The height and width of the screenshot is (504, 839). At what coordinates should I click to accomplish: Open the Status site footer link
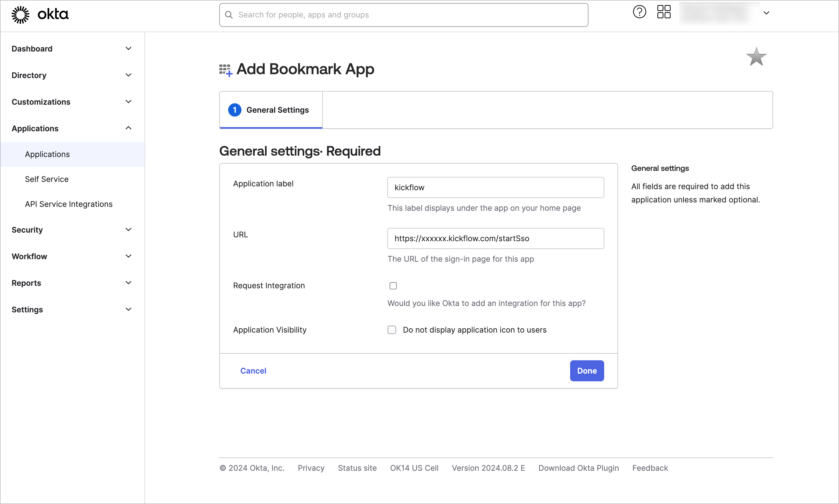click(357, 468)
